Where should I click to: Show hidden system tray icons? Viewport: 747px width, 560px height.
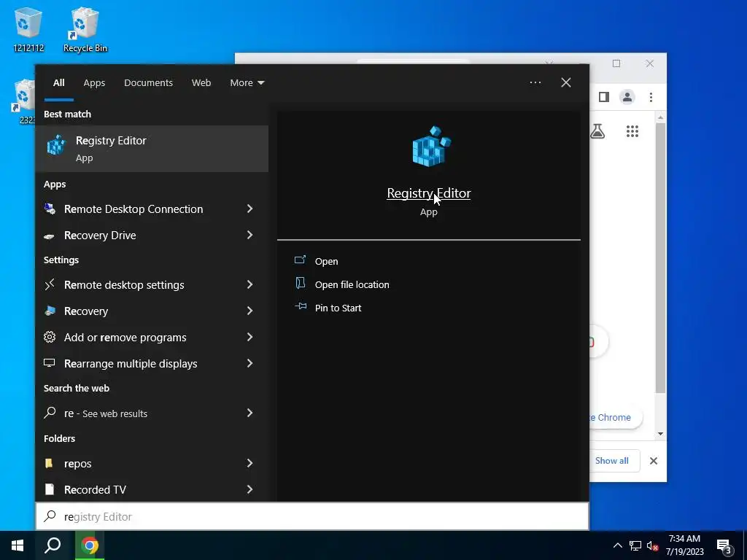point(617,545)
